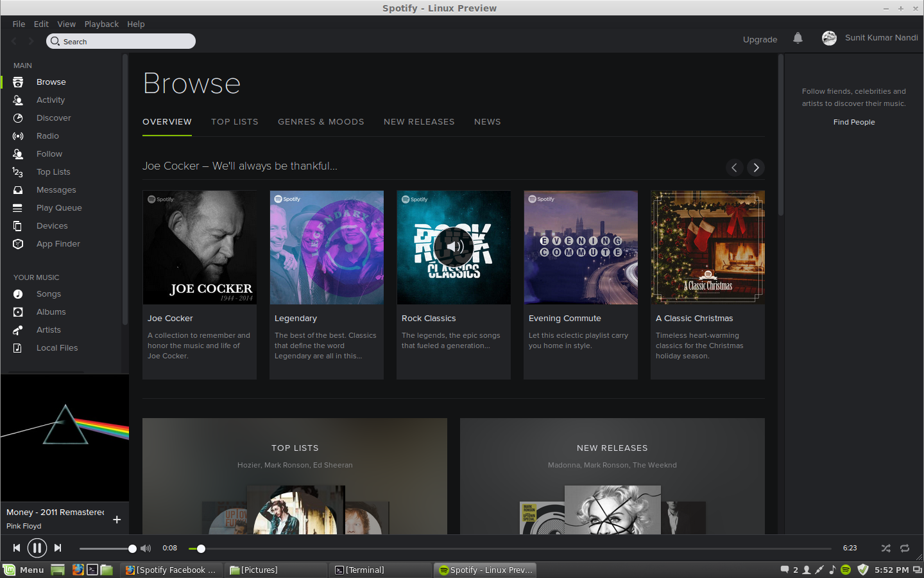Skip to next track
The width and height of the screenshot is (924, 578).
(x=58, y=548)
